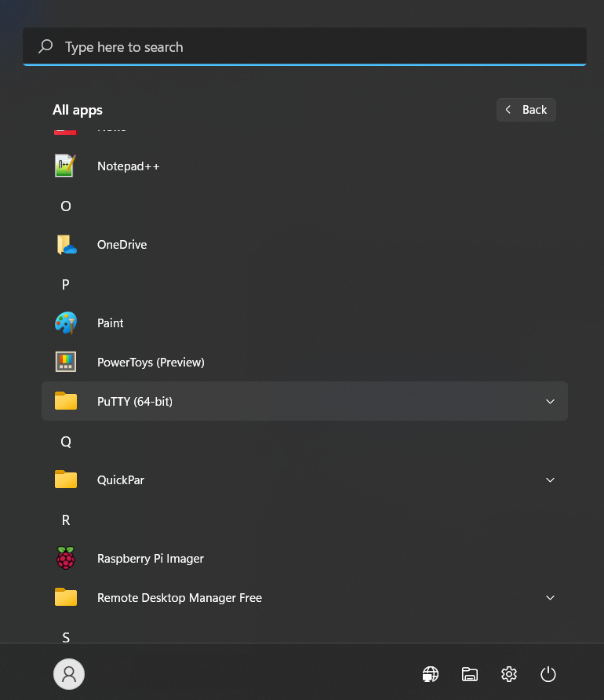Open the File Explorer icon in footer
Viewport: 604px width, 700px height.
470,674
